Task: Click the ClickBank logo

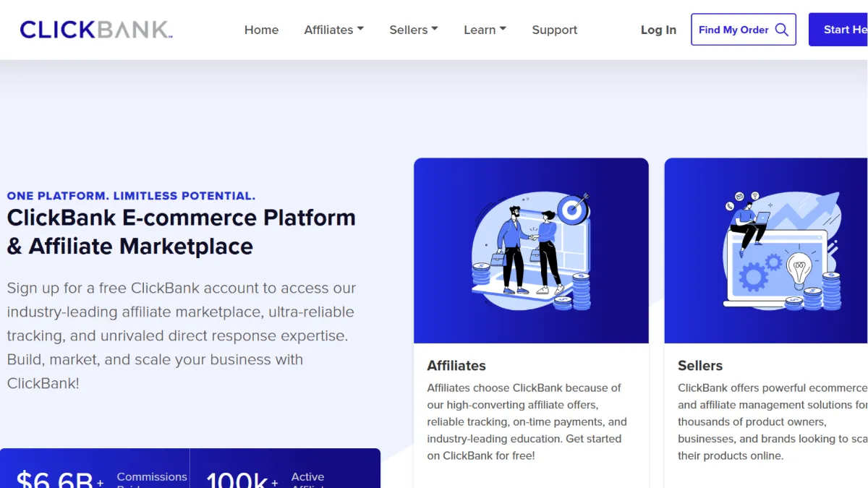Action: [96, 30]
